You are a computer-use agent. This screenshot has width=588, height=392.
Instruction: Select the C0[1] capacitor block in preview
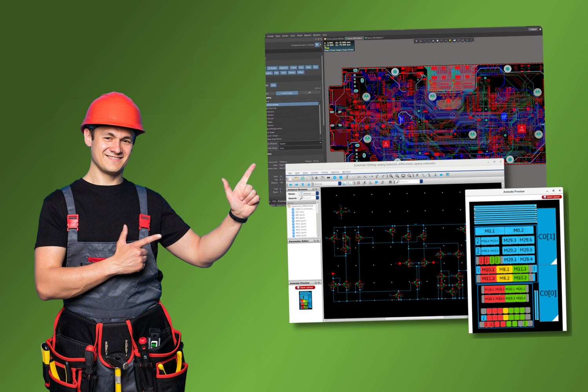pyautogui.click(x=546, y=236)
